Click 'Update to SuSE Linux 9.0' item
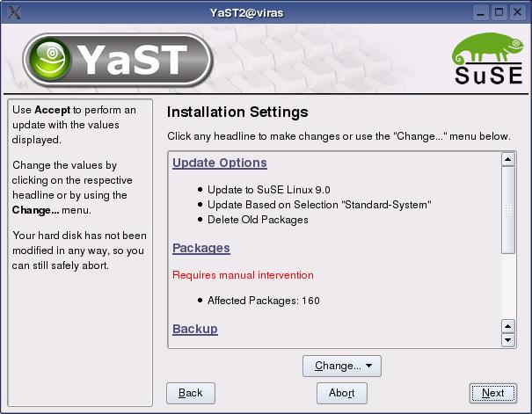 tap(269, 190)
